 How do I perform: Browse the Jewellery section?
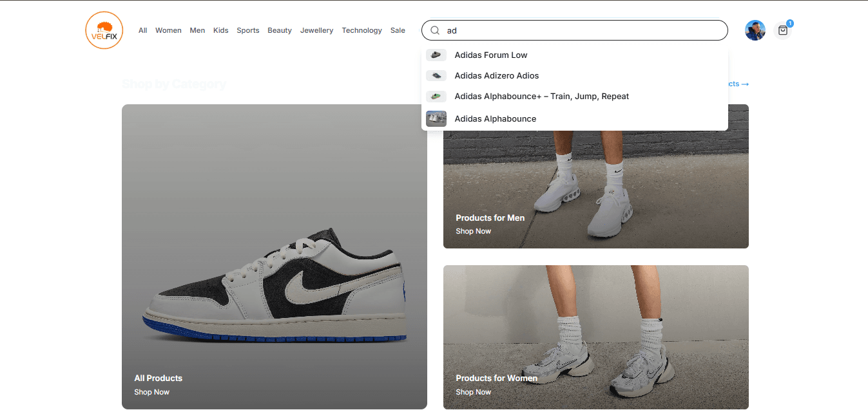point(316,30)
